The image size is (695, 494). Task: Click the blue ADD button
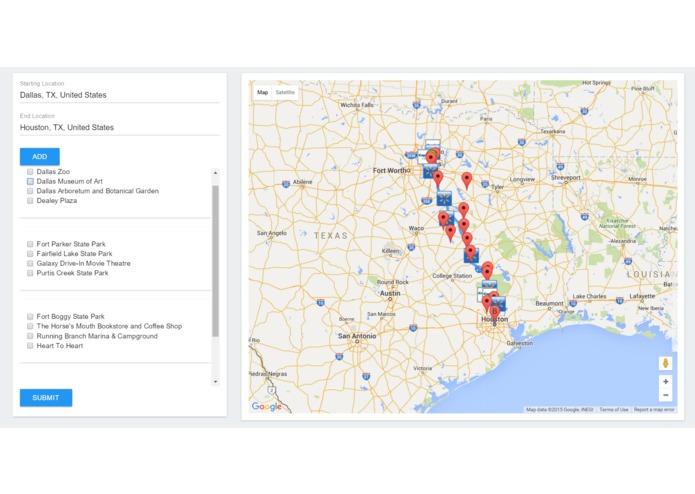click(39, 156)
